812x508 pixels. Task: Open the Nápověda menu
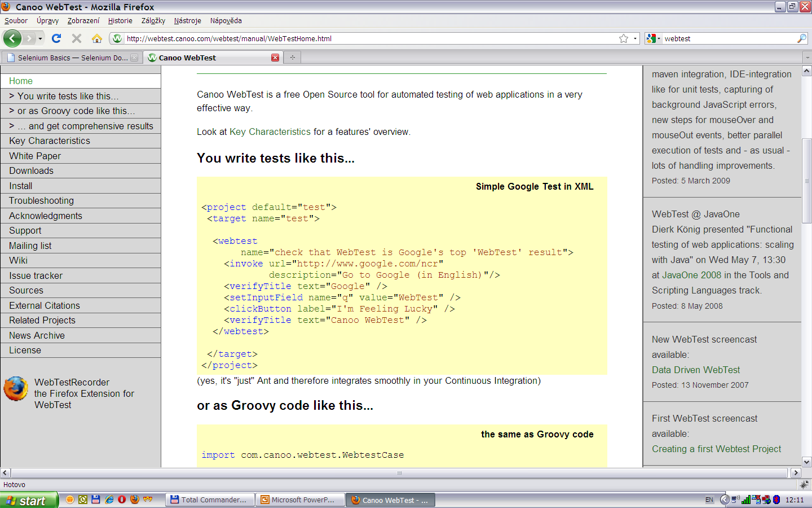click(x=226, y=21)
